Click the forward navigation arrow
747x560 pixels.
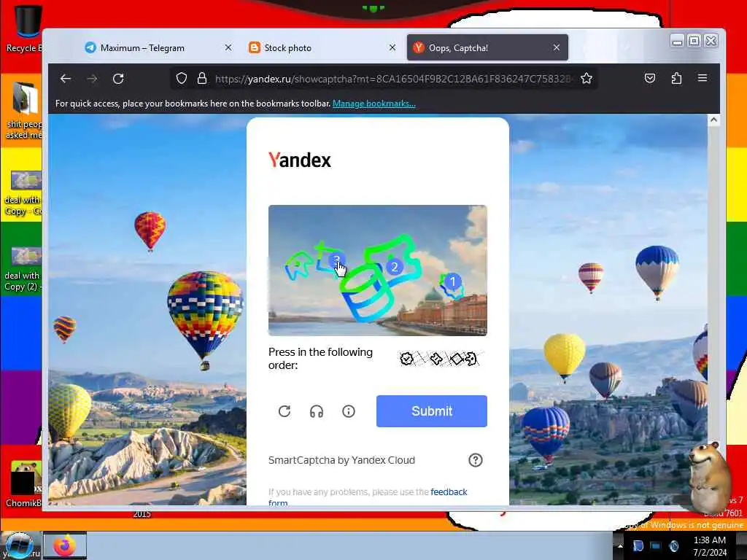click(x=93, y=79)
